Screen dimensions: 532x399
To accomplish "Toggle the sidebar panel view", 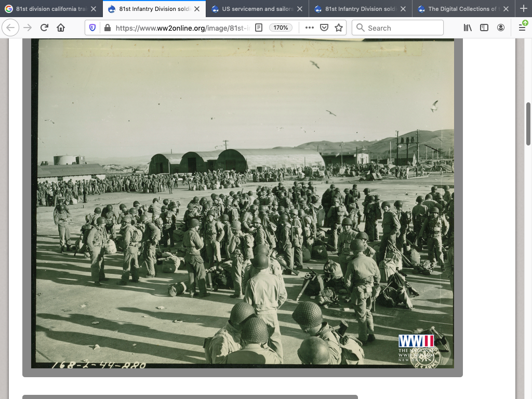I will click(484, 28).
